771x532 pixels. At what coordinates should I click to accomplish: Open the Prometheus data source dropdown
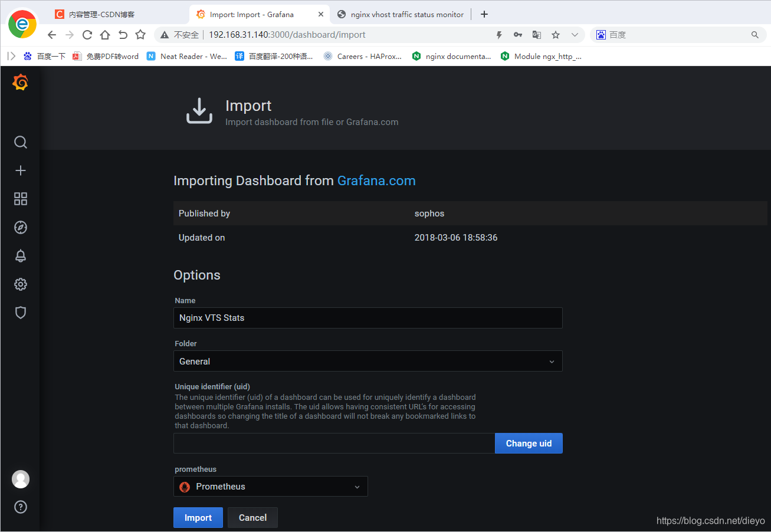coord(271,487)
